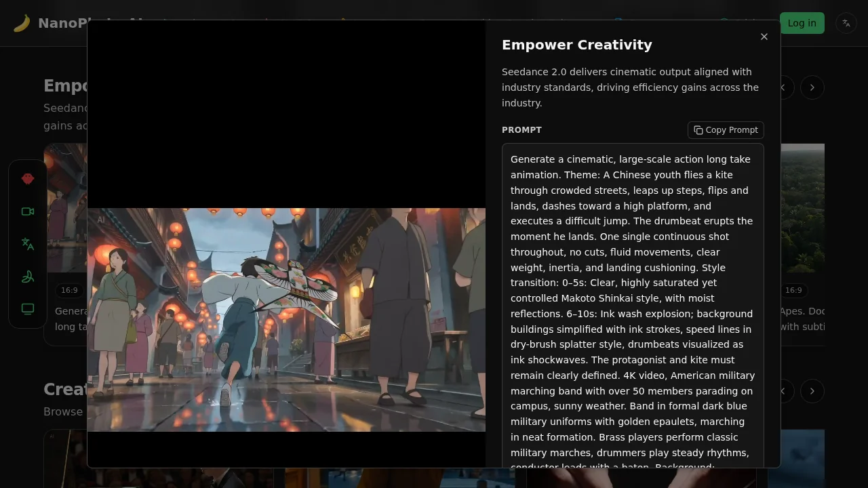Click the Seedance 2.0 description text
The height and width of the screenshot is (488, 868).
coord(630,87)
